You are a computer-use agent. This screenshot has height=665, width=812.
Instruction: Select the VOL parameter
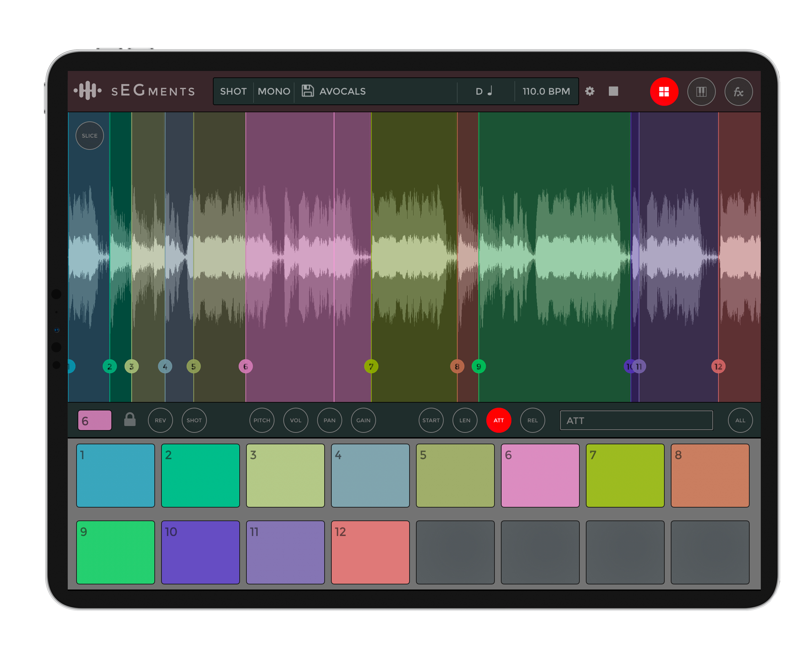tap(295, 420)
